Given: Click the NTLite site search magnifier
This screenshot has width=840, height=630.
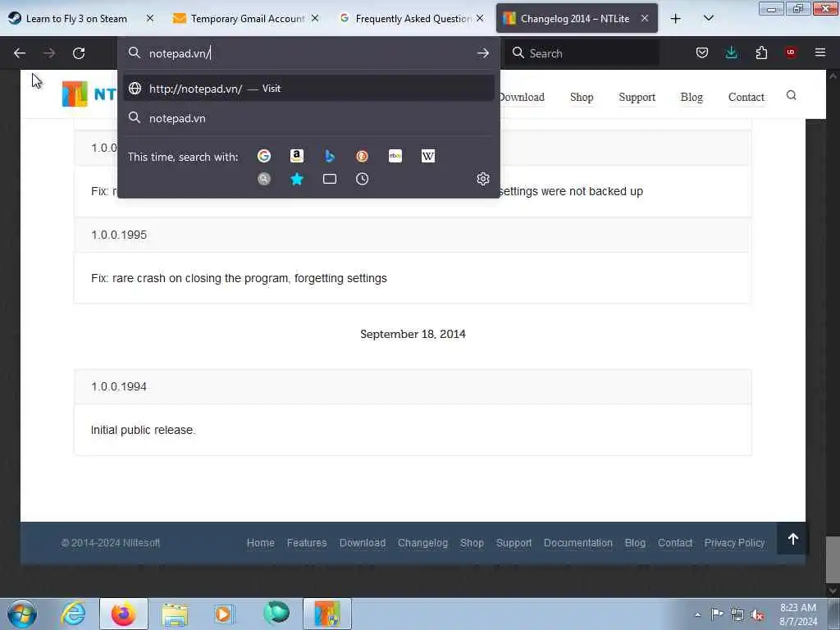Looking at the screenshot, I should click(792, 95).
